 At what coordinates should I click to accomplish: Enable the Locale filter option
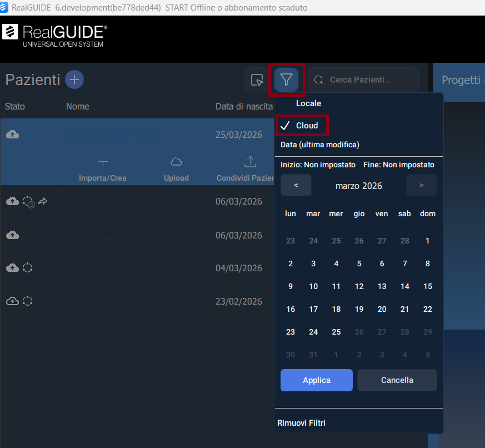pos(308,103)
